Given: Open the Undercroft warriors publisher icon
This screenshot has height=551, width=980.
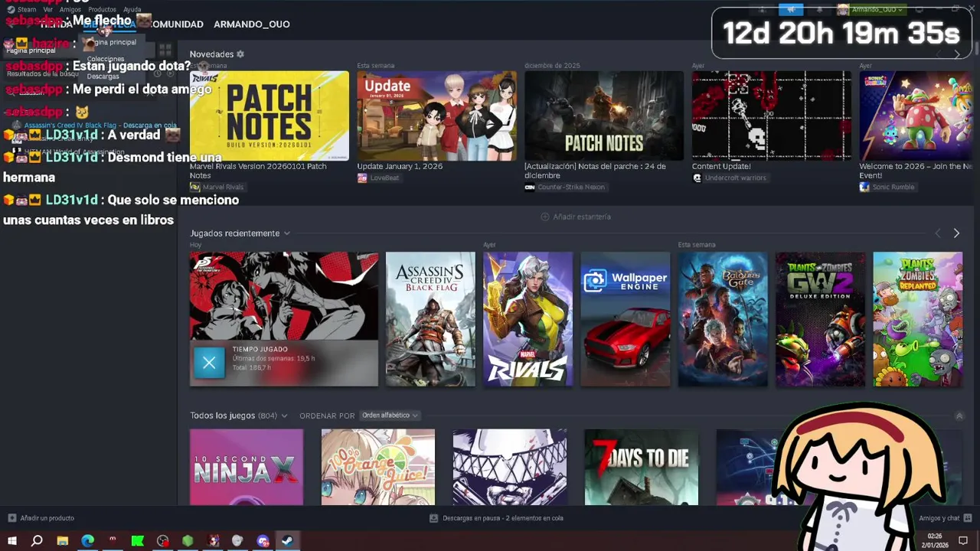Looking at the screenshot, I should click(x=697, y=178).
